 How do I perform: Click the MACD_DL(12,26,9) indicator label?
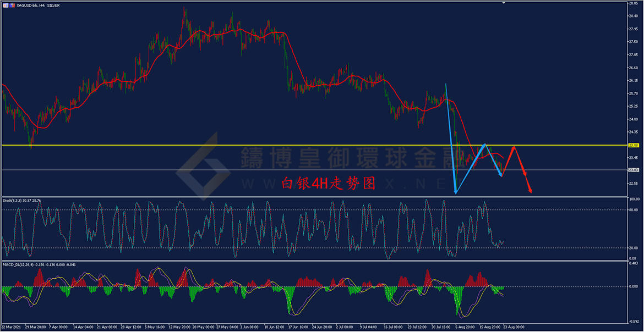click(17, 265)
